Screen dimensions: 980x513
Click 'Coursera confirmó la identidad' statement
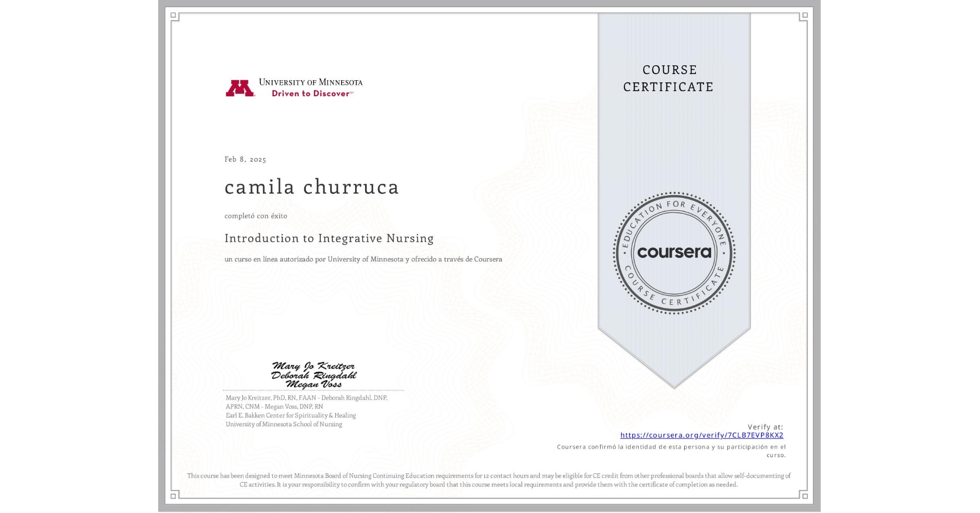[x=671, y=451]
